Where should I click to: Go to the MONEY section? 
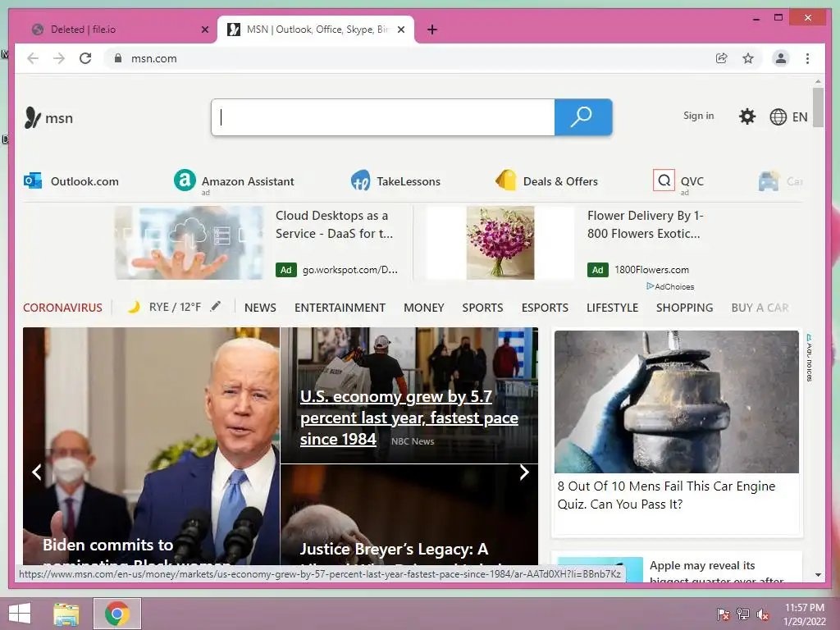[424, 308]
